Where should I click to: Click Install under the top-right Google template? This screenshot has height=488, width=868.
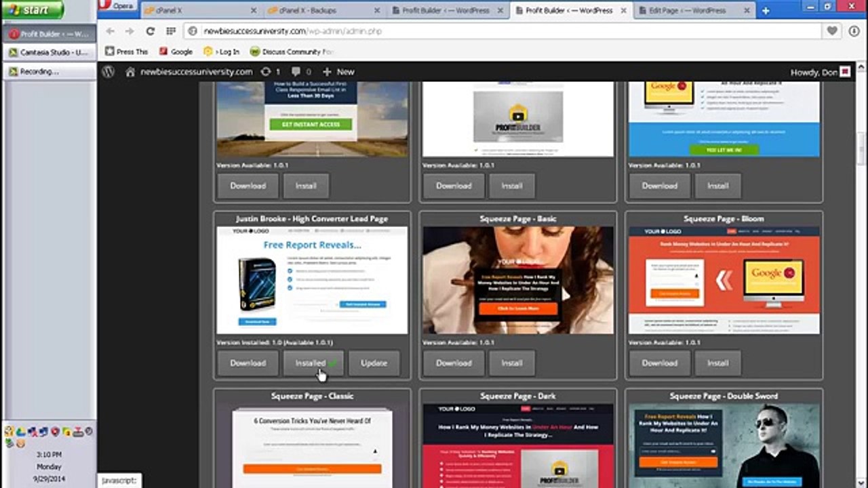pyautogui.click(x=718, y=186)
